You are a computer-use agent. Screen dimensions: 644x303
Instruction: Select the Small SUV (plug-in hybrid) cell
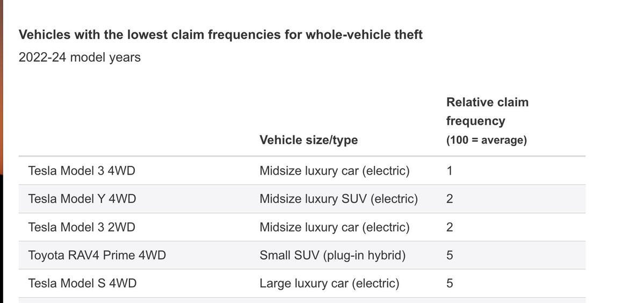(332, 255)
